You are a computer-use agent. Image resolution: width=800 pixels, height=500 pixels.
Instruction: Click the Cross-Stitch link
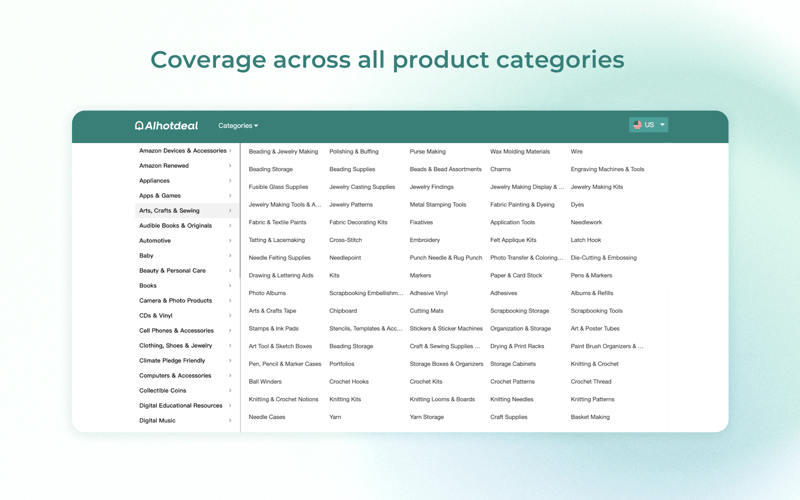tap(345, 240)
